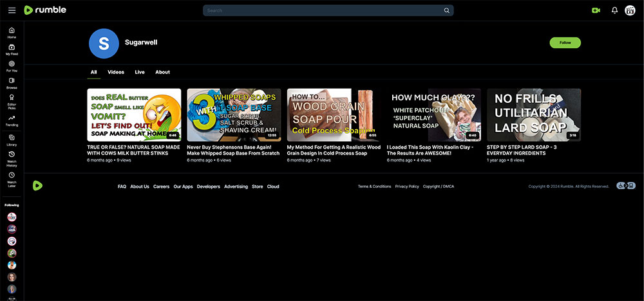The width and height of the screenshot is (644, 301).
Task: Open the upload video camera icon
Action: [x=596, y=11]
